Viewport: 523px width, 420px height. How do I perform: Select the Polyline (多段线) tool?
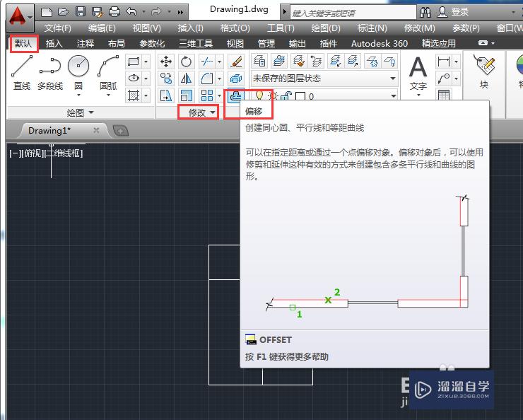50,73
